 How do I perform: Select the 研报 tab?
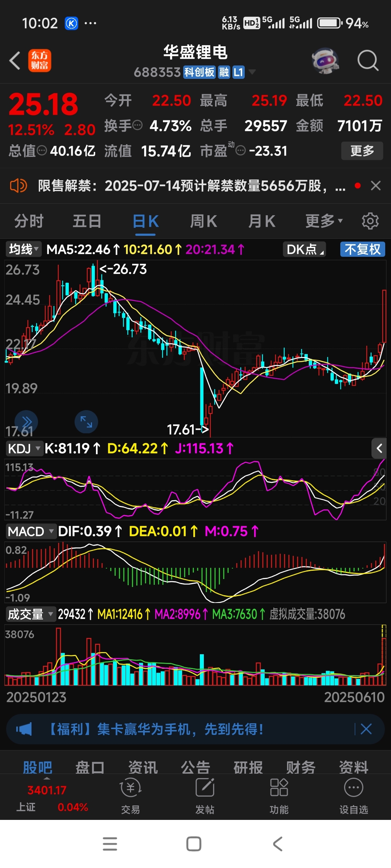[x=248, y=767]
